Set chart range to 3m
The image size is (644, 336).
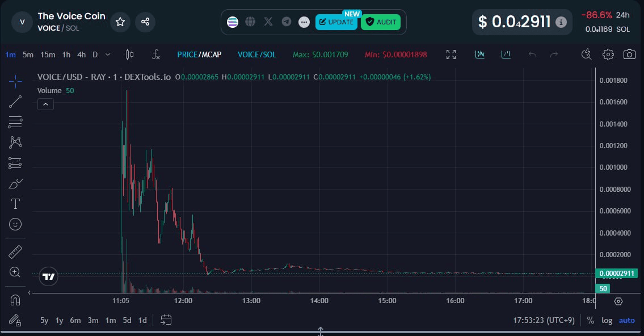click(x=93, y=320)
